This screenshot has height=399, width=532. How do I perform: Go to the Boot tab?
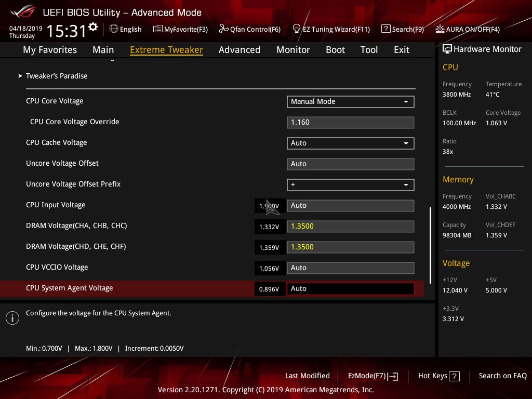[x=335, y=50]
